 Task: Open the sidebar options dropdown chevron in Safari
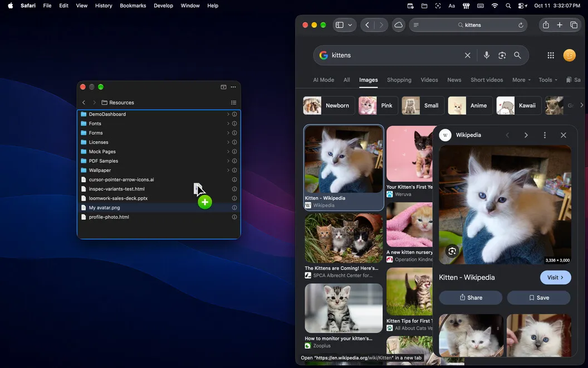(x=350, y=25)
